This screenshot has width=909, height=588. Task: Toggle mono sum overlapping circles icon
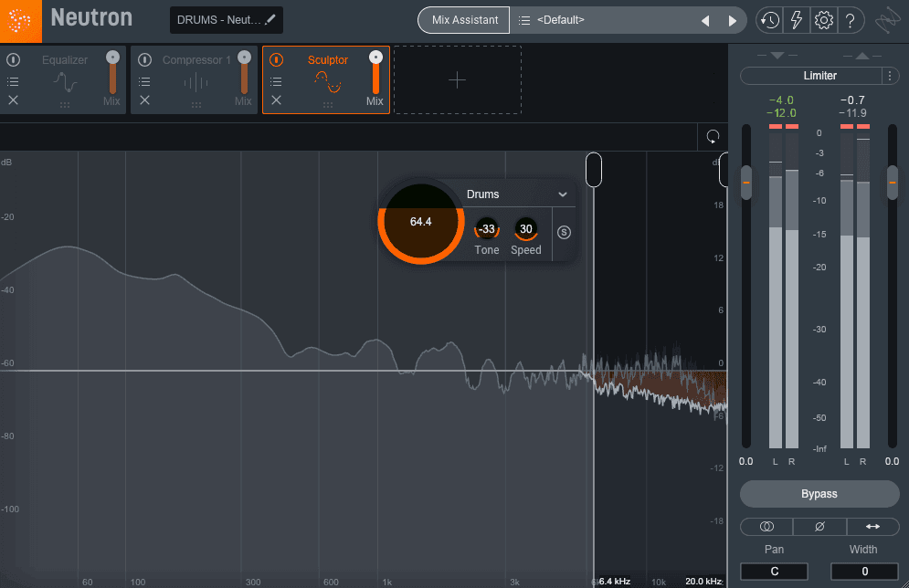coord(766,527)
